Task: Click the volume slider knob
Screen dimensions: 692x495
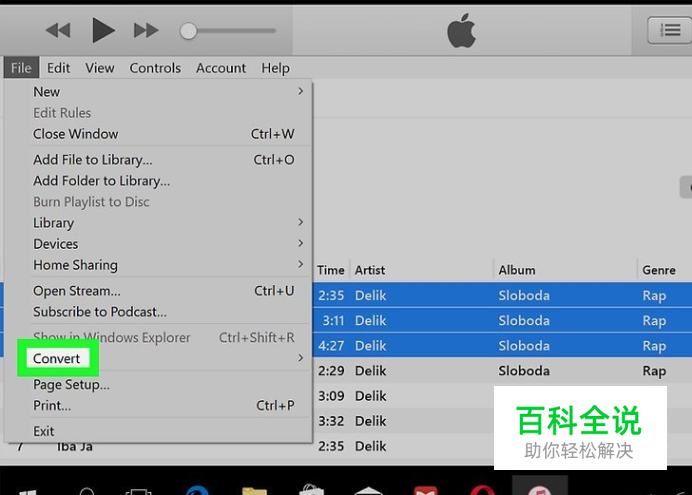Action: coord(188,31)
